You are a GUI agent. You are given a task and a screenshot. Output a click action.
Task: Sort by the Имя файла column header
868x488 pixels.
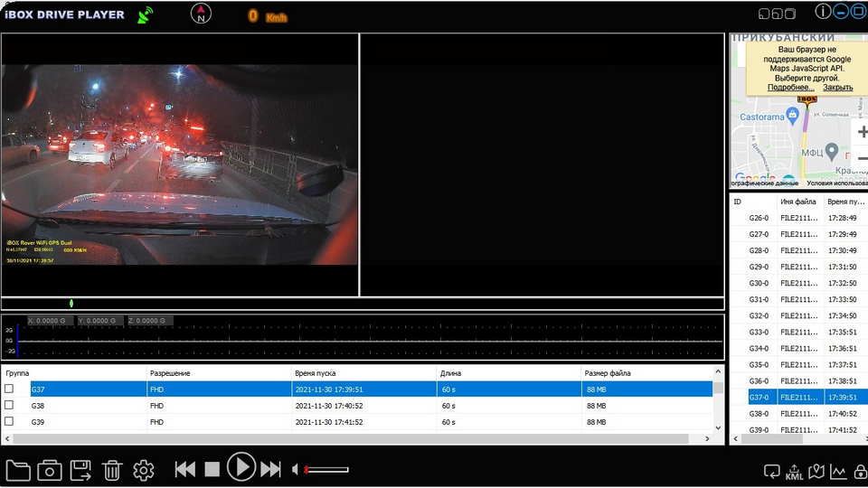click(x=800, y=202)
